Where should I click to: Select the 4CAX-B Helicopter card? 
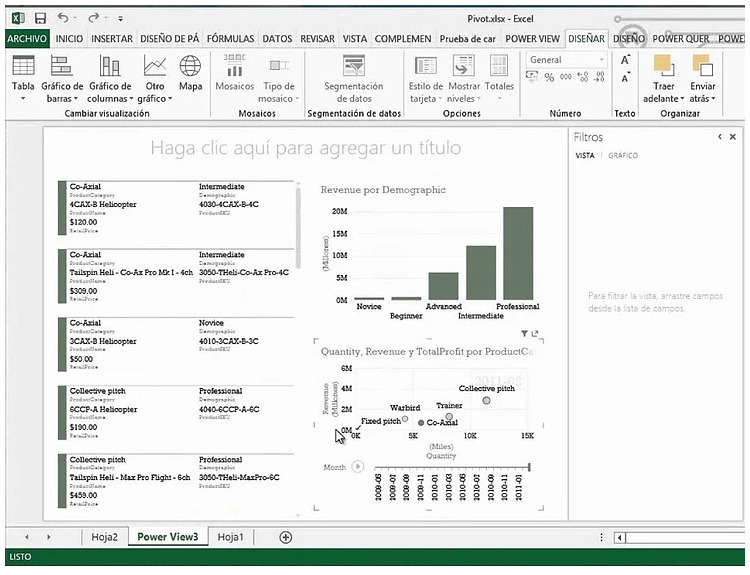176,208
